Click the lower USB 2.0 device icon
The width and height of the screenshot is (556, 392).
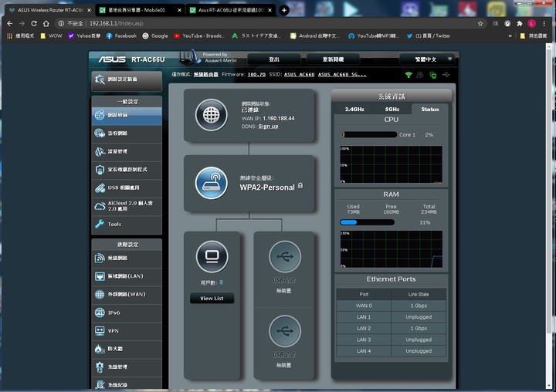click(x=285, y=331)
